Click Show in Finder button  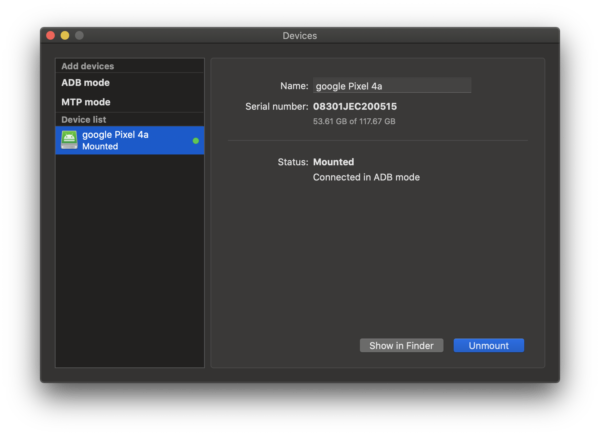click(401, 346)
